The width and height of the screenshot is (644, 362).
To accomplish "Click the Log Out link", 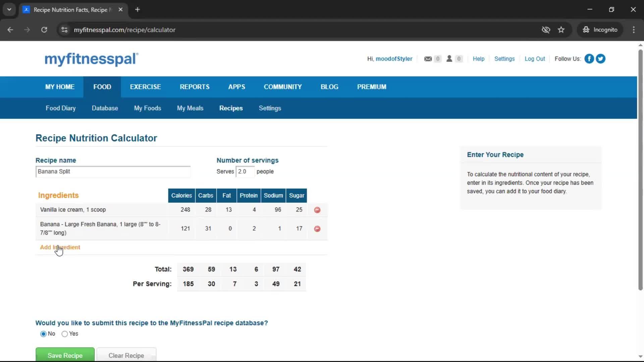I will [535, 59].
